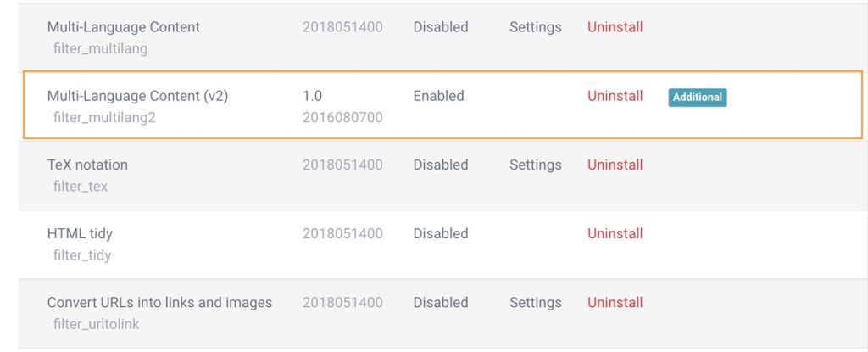Viewport: 868px width, 352px height.
Task: Click the Additional badge
Action: click(697, 97)
